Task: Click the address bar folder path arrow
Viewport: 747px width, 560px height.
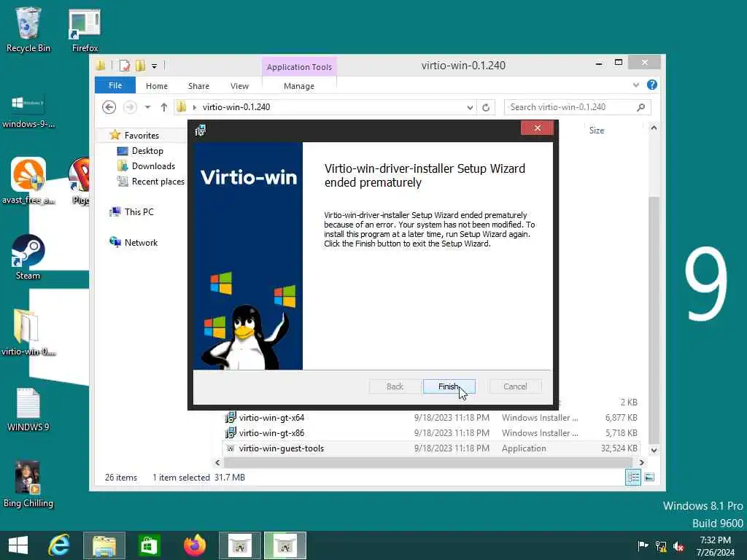Action: tap(194, 108)
